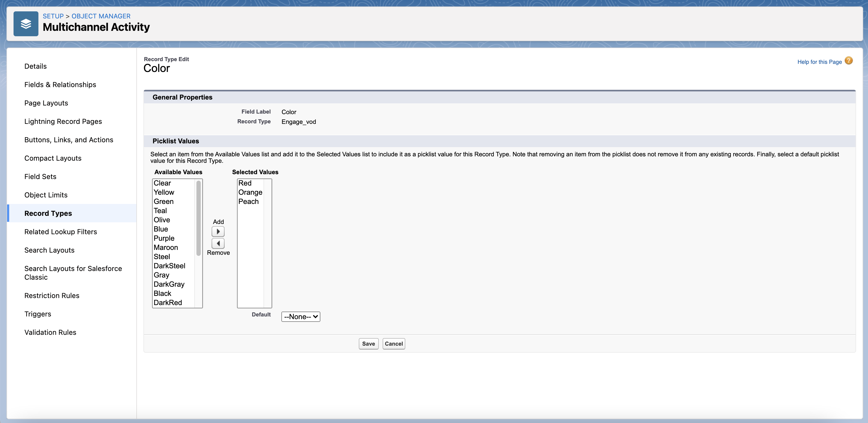Open Fields & Relationships section
Screen dimensions: 868x423
[x=60, y=85]
